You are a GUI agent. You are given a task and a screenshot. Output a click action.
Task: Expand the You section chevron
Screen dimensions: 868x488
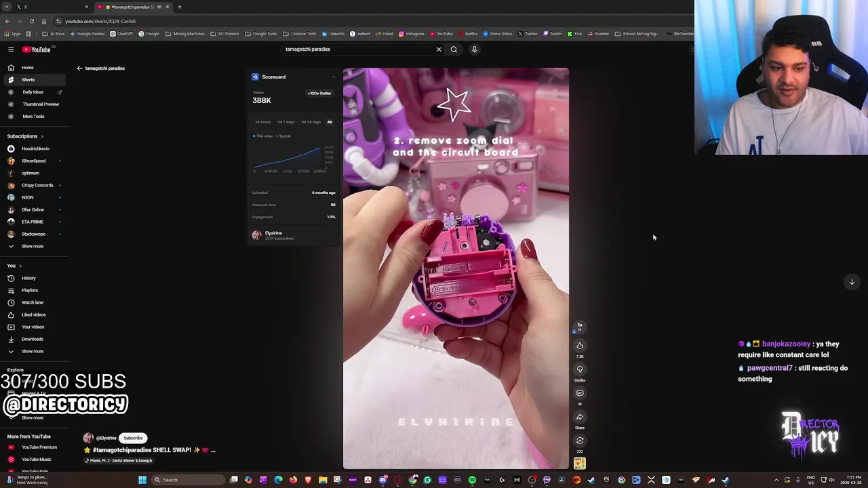click(x=20, y=266)
